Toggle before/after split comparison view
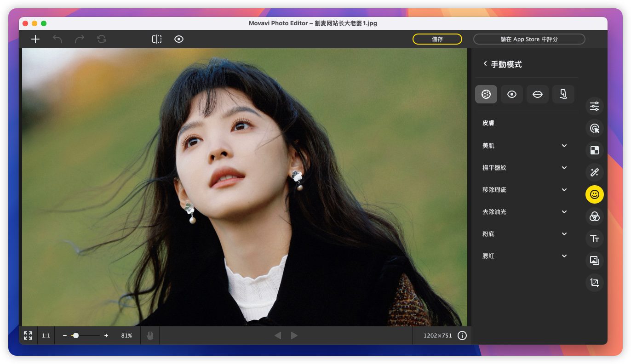Screen dimensions: 631x364 (157, 39)
